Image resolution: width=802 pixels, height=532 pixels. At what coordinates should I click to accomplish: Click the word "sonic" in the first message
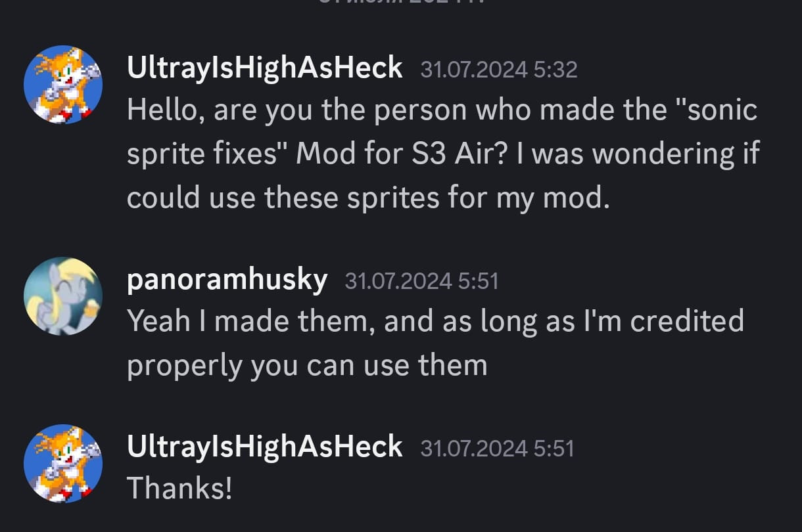click(x=722, y=110)
